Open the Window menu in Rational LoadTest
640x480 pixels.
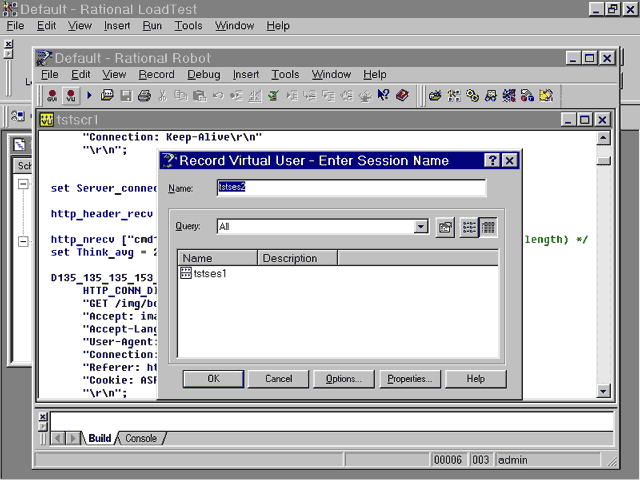pos(235,25)
